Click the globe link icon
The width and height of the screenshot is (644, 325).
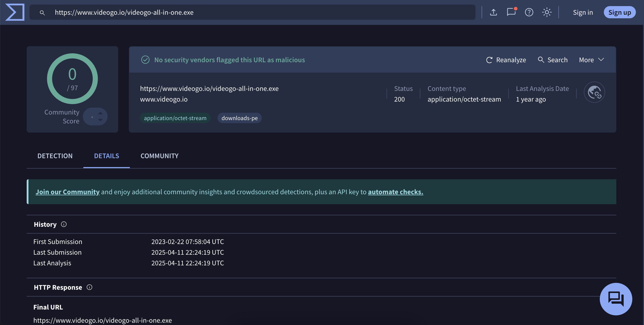coord(594,92)
